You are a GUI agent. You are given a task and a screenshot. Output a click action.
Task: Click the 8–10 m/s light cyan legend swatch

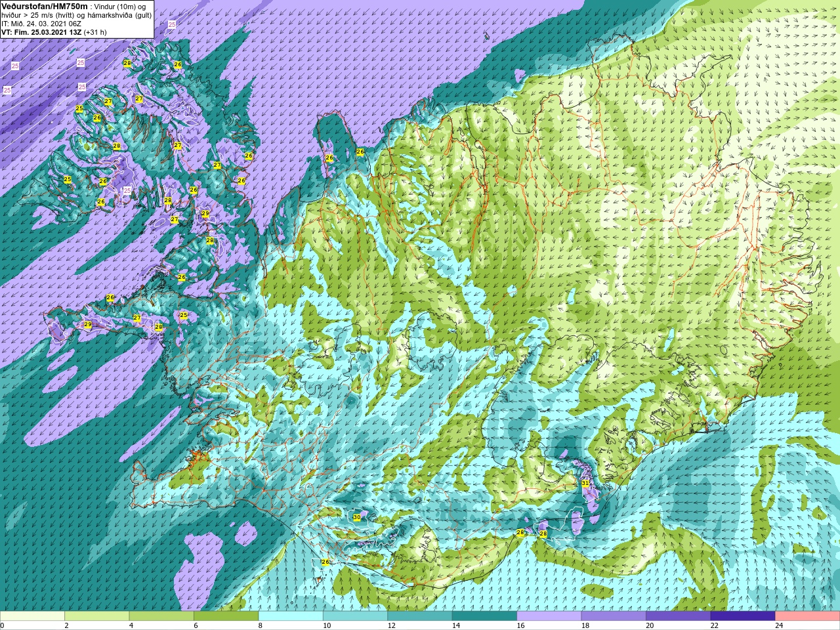(x=291, y=616)
